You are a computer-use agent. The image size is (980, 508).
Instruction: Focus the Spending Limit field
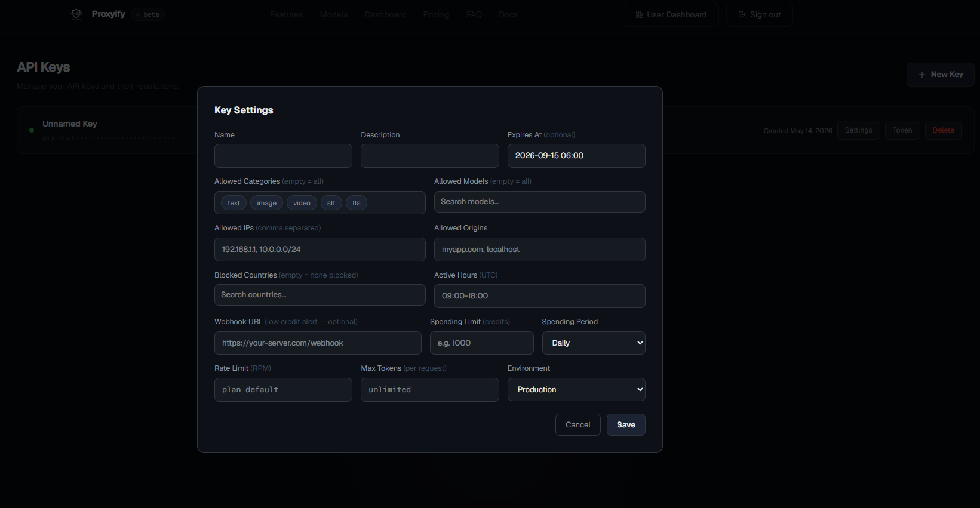point(482,343)
